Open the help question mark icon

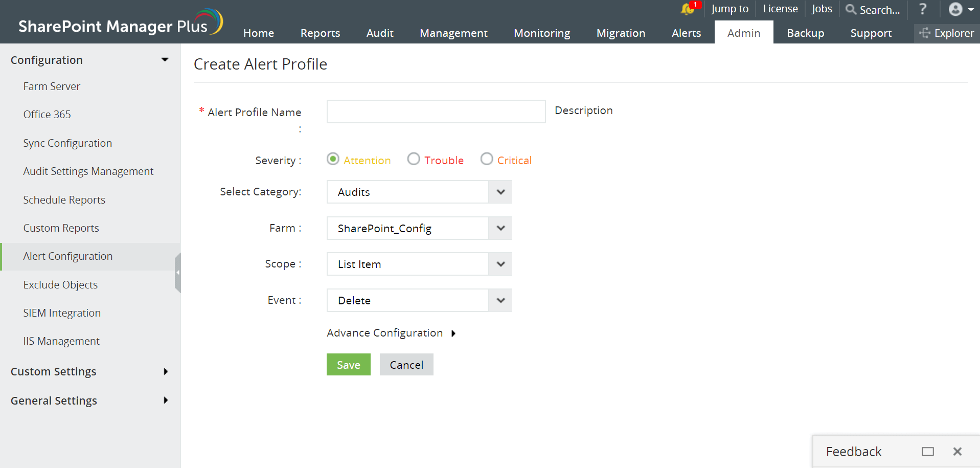(923, 9)
